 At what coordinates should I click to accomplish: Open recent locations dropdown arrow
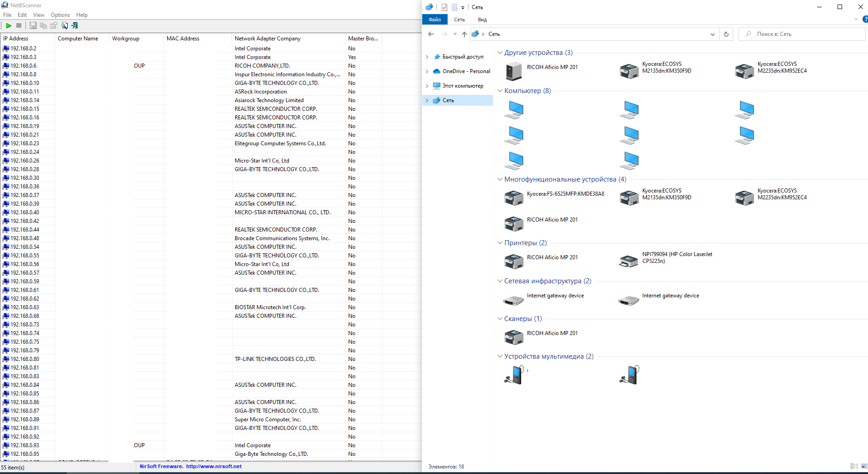pos(455,34)
